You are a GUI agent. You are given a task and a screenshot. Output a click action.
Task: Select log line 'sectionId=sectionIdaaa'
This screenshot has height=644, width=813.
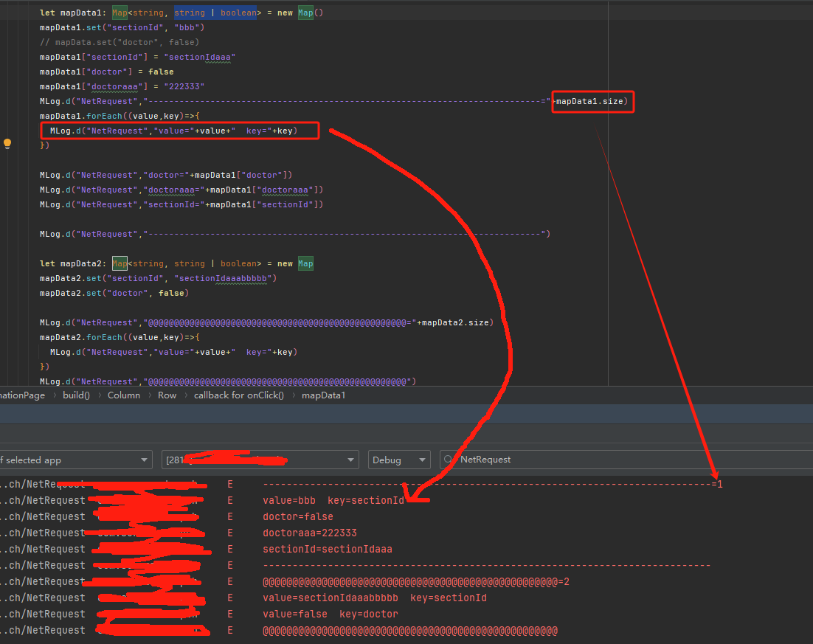click(x=328, y=550)
